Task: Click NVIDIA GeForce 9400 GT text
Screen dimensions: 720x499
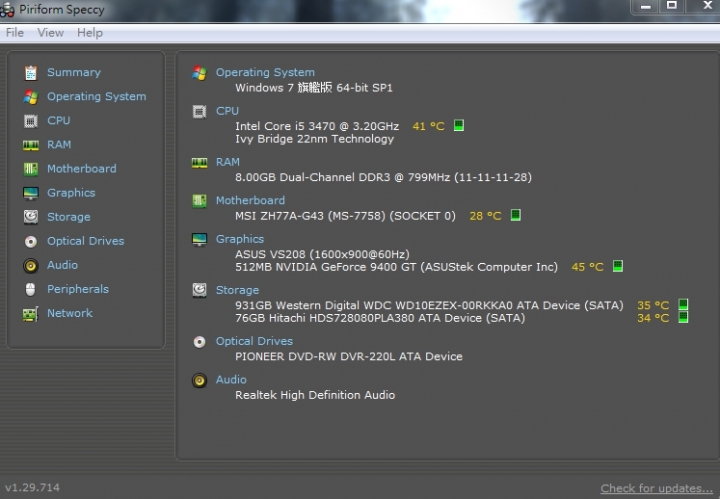Action: tap(396, 267)
